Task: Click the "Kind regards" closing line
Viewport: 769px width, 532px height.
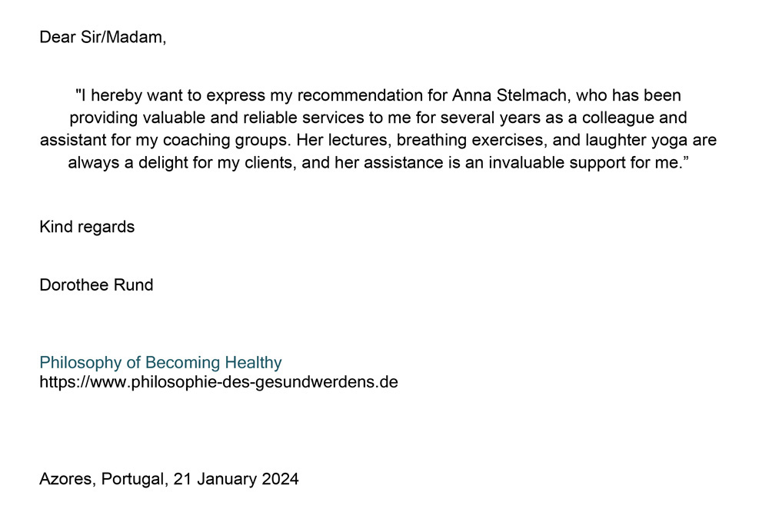Action: [x=87, y=227]
